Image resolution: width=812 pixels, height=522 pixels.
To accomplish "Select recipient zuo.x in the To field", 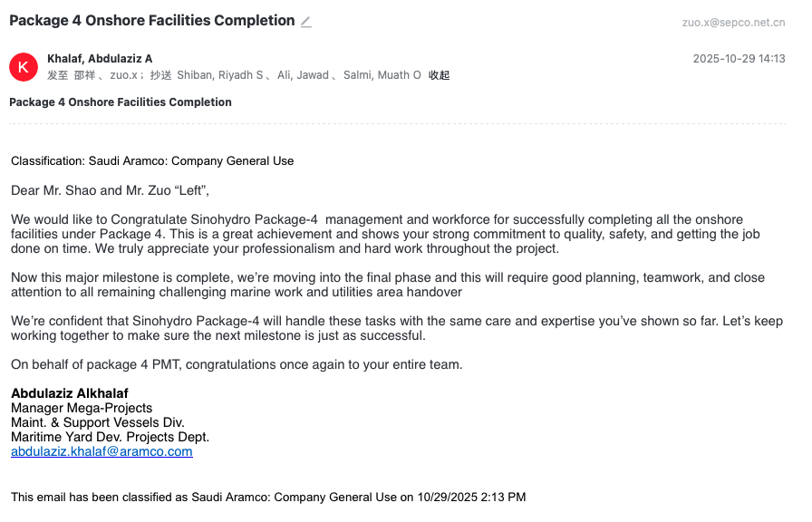I will coord(125,75).
